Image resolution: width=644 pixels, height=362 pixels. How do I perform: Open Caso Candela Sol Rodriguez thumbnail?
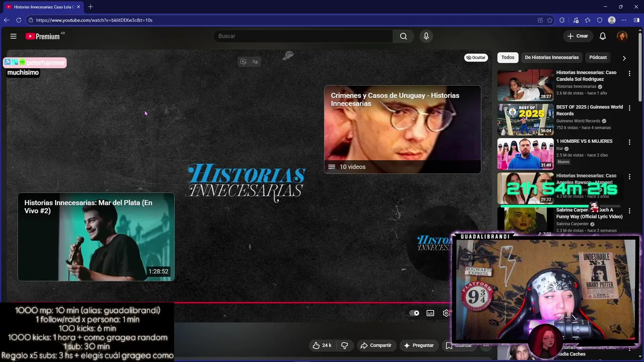(x=525, y=85)
